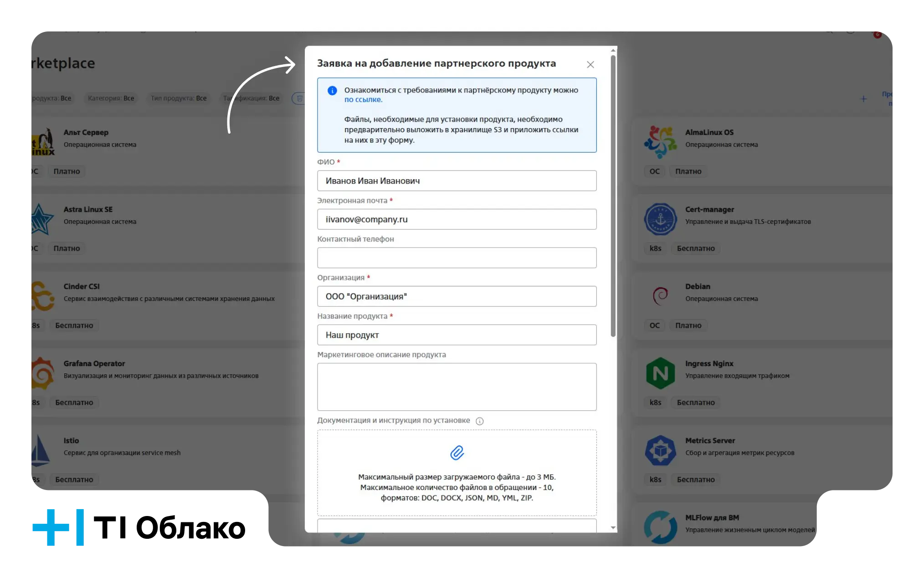Click the Istio sailboat logo icon

41,450
